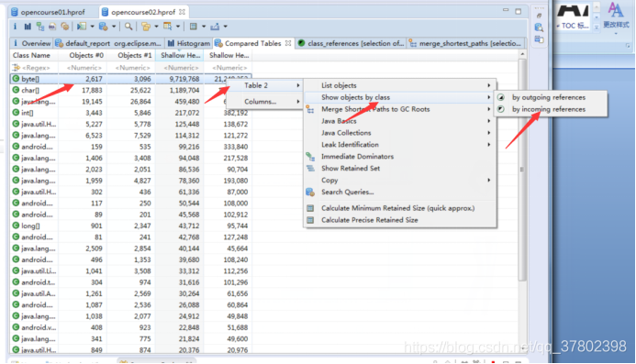Select the char[] row
This screenshot has height=364, width=636.
[130, 90]
